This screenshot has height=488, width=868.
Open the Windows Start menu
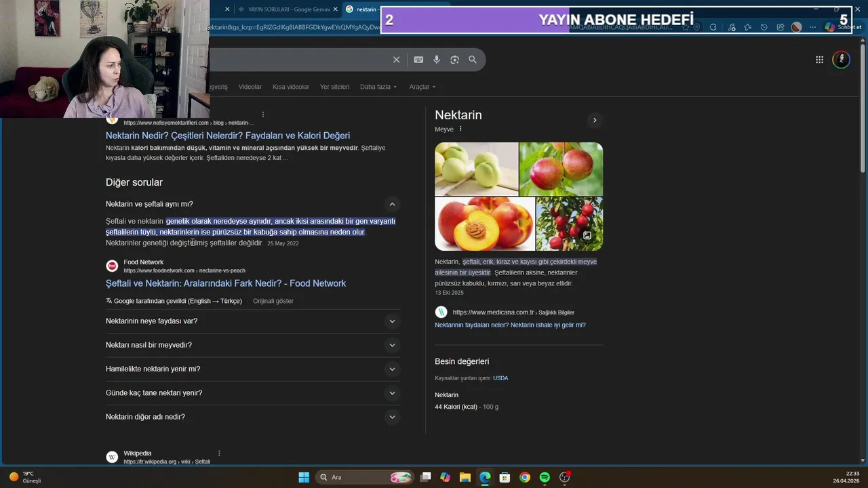[x=304, y=477]
